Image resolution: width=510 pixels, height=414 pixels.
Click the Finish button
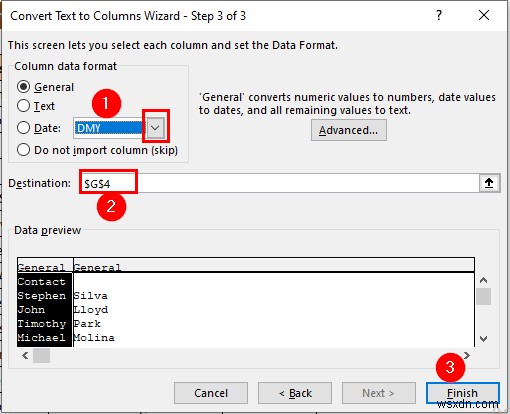pyautogui.click(x=463, y=393)
